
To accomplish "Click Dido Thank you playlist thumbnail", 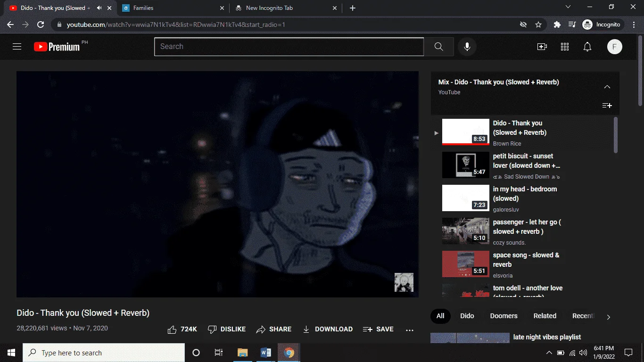I will click(x=466, y=132).
